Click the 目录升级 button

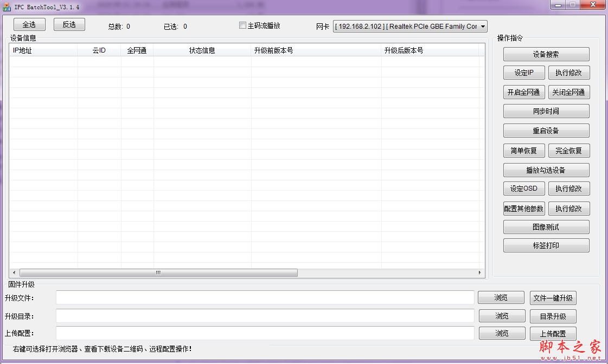553,316
